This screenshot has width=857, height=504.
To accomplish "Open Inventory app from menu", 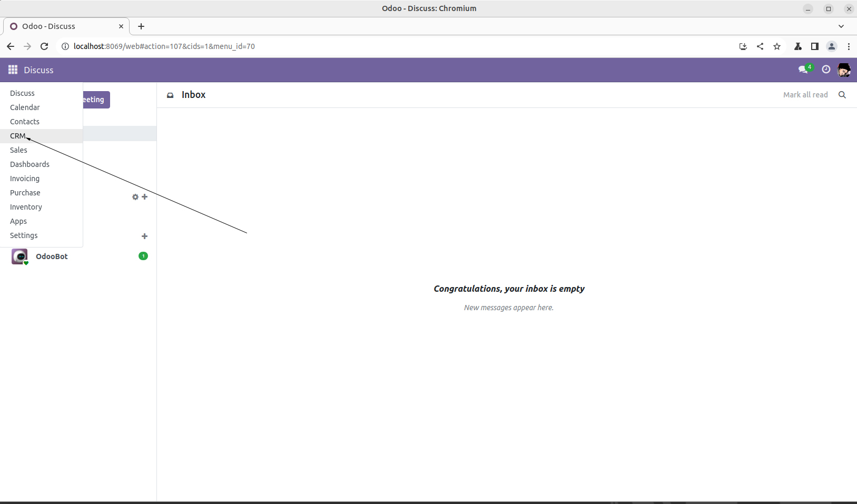I will [x=26, y=207].
